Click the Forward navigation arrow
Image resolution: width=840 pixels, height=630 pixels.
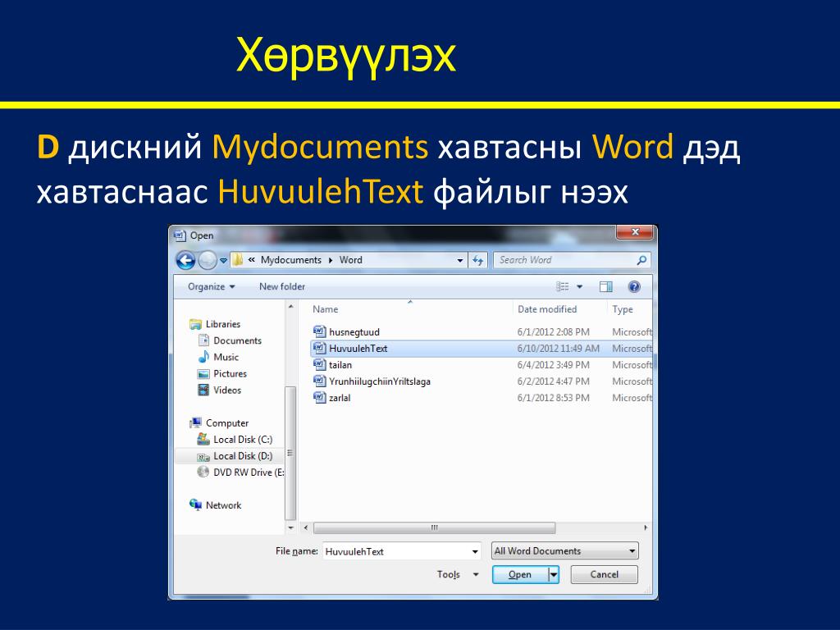tap(208, 260)
